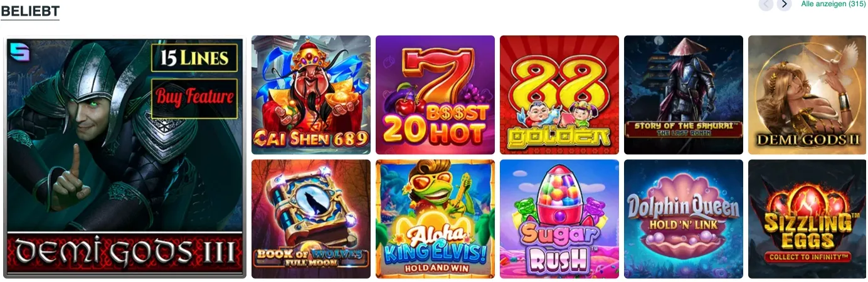
Task: Open the Demi Gods III featured game
Action: click(x=125, y=158)
